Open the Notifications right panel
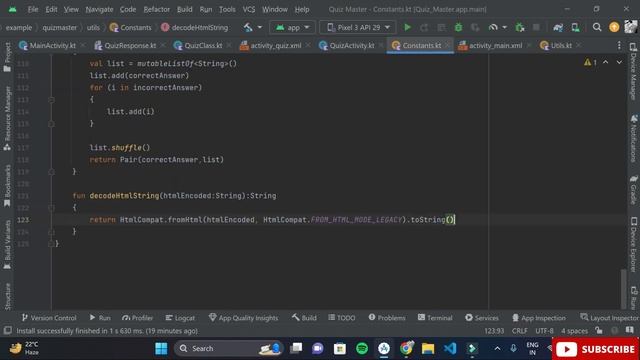Viewport: 640px width, 360px height. click(633, 138)
